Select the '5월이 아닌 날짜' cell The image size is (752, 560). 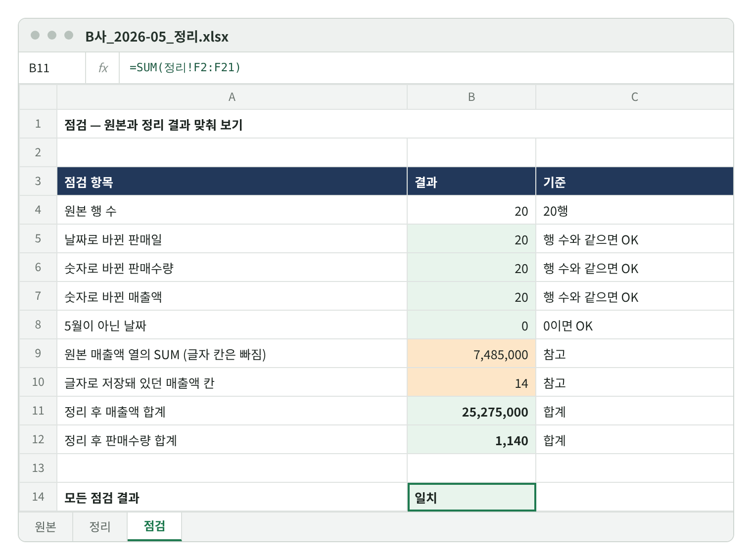click(x=232, y=325)
